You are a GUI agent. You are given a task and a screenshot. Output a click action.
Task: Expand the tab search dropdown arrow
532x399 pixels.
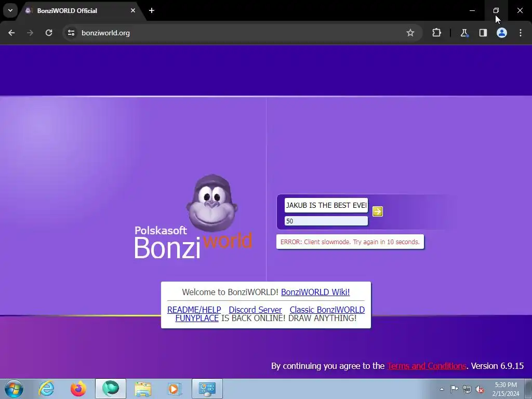point(10,10)
